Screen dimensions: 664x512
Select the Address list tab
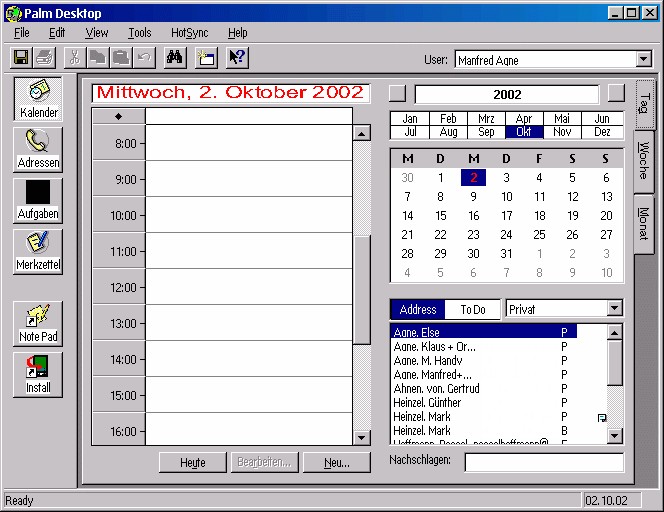click(418, 309)
